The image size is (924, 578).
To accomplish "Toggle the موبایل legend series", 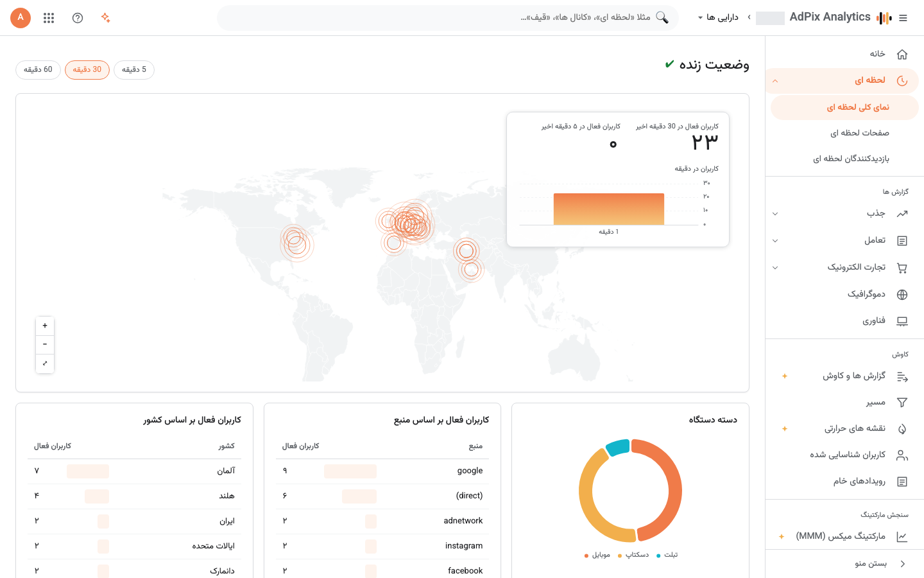I will coord(597,555).
